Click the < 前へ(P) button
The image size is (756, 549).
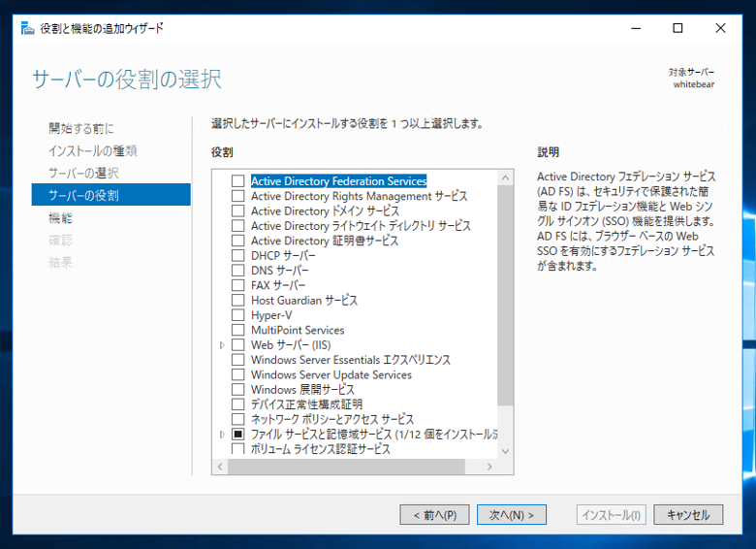pyautogui.click(x=435, y=515)
